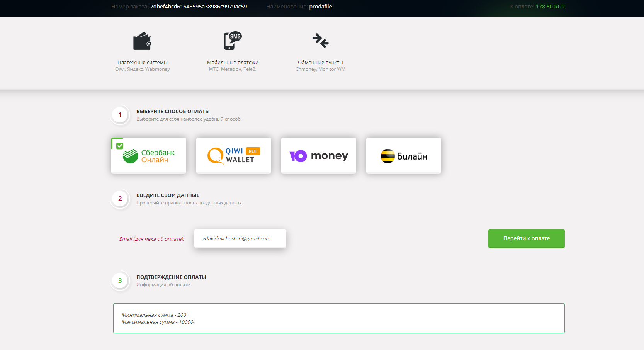Viewport: 644px width, 350px height.
Task: Click the purple YooMoney logo
Action: click(x=298, y=156)
